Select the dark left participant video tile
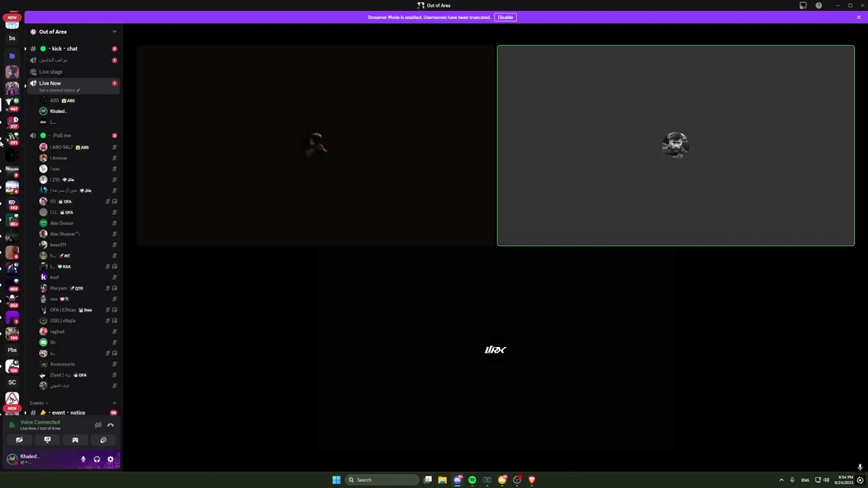This screenshot has width=868, height=488. click(315, 145)
